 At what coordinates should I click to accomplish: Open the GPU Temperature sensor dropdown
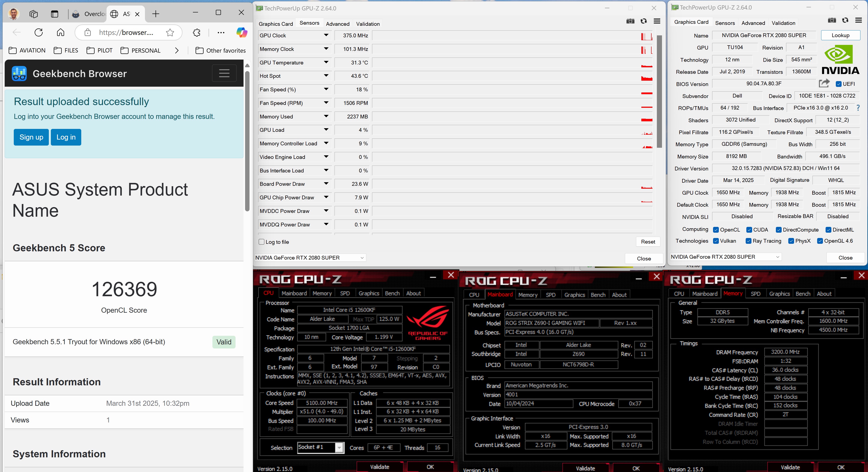pyautogui.click(x=326, y=62)
